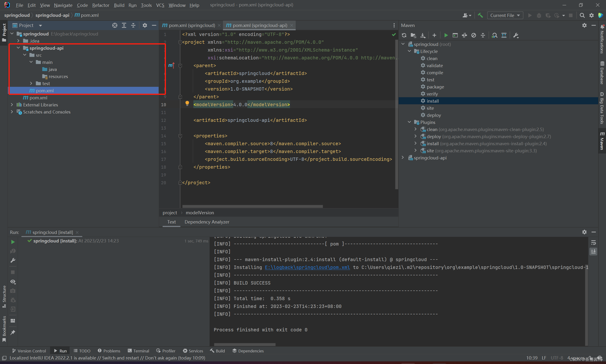
Task: Click the intention lightbulb on line 10
Action: [187, 103]
